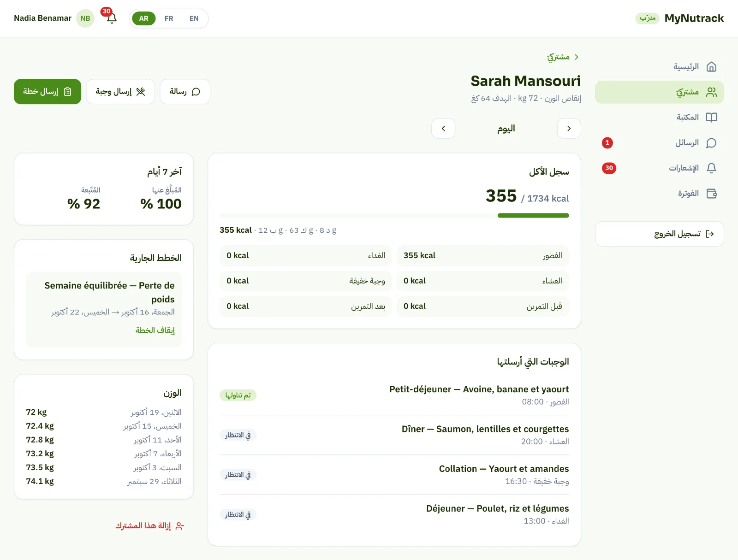The height and width of the screenshot is (560, 738).
Task: Click the clipboard icon on the send plan button
Action: tap(67, 92)
